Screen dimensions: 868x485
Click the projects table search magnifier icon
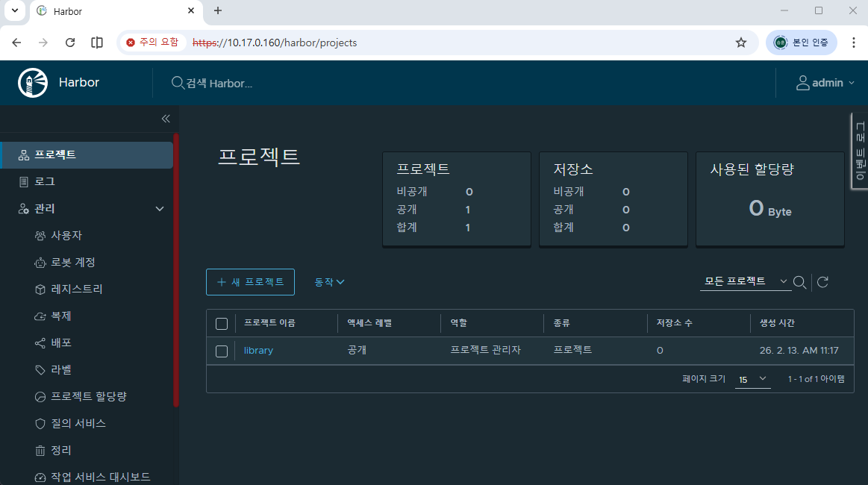pos(799,282)
